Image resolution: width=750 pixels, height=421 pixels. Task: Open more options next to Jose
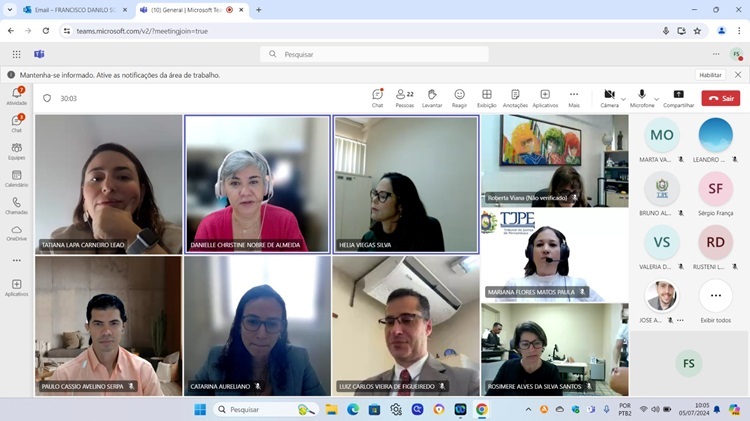tap(680, 320)
